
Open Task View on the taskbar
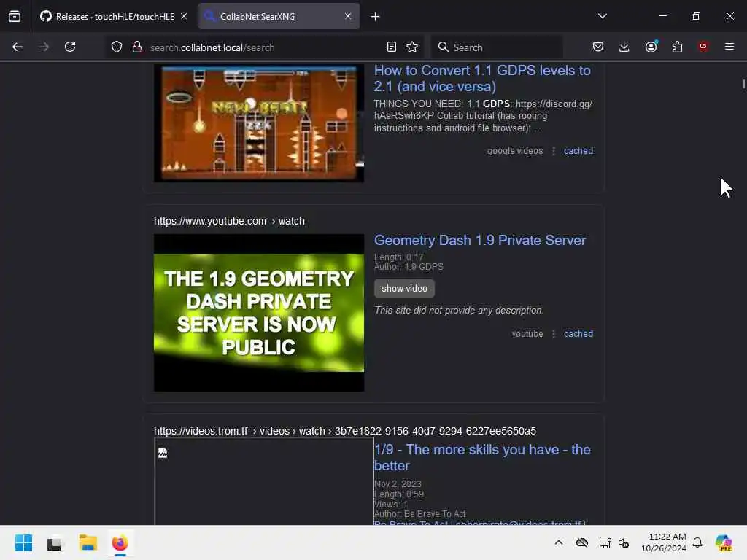coord(55,542)
